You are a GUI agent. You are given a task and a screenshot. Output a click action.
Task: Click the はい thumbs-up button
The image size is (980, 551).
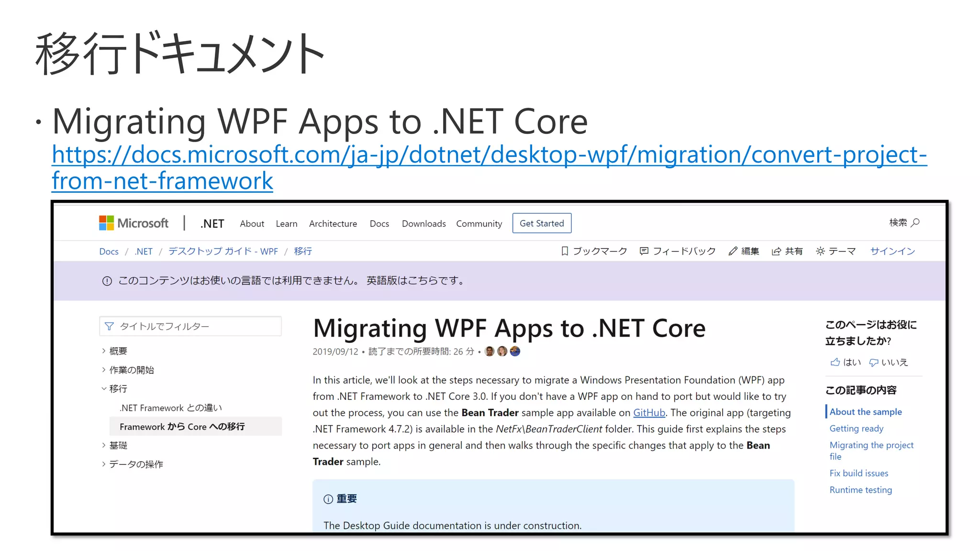click(x=846, y=362)
